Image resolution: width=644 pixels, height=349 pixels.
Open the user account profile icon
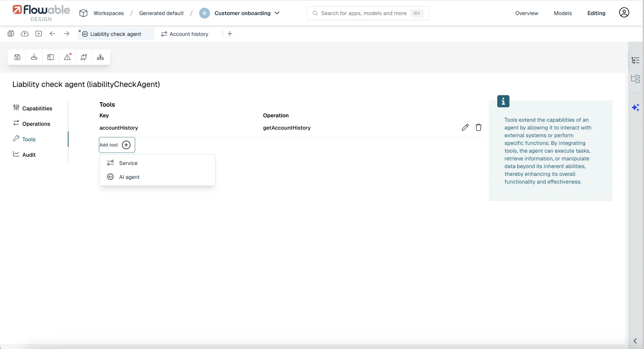624,13
